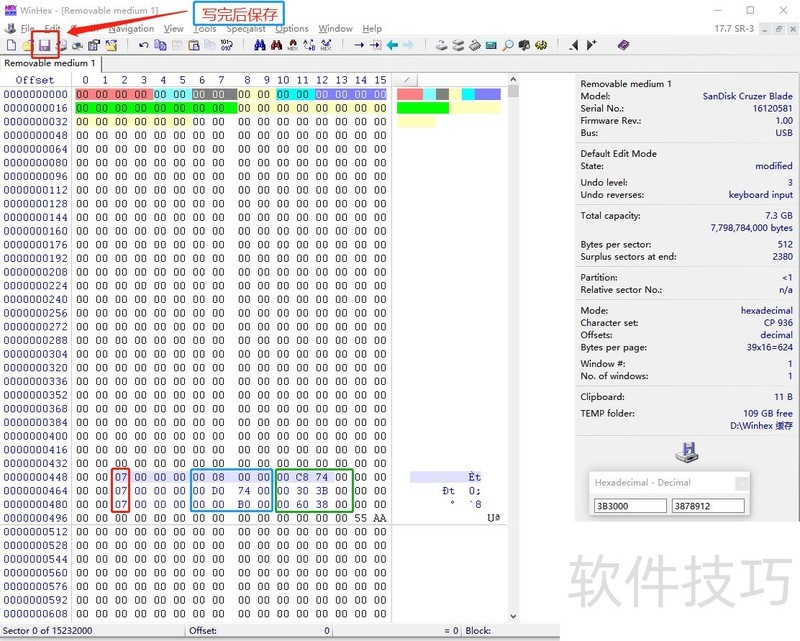Click the Save Sectors floppy disk icon

click(44, 45)
